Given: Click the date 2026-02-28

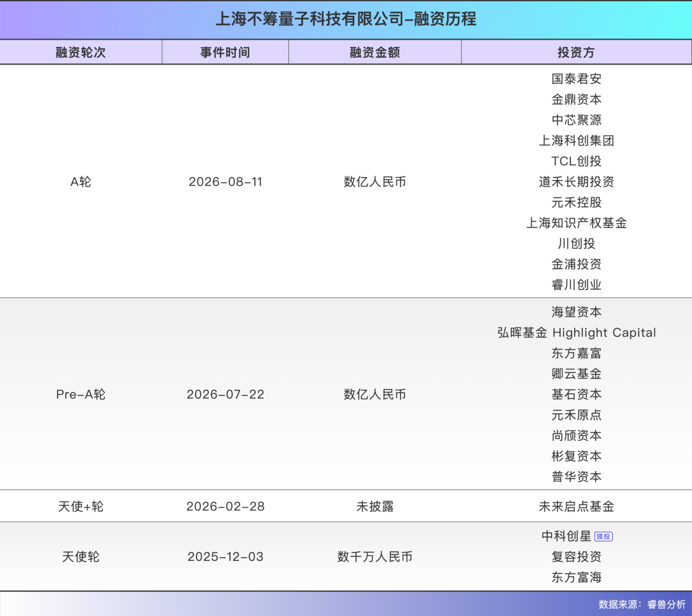Looking at the screenshot, I should pyautogui.click(x=226, y=506).
